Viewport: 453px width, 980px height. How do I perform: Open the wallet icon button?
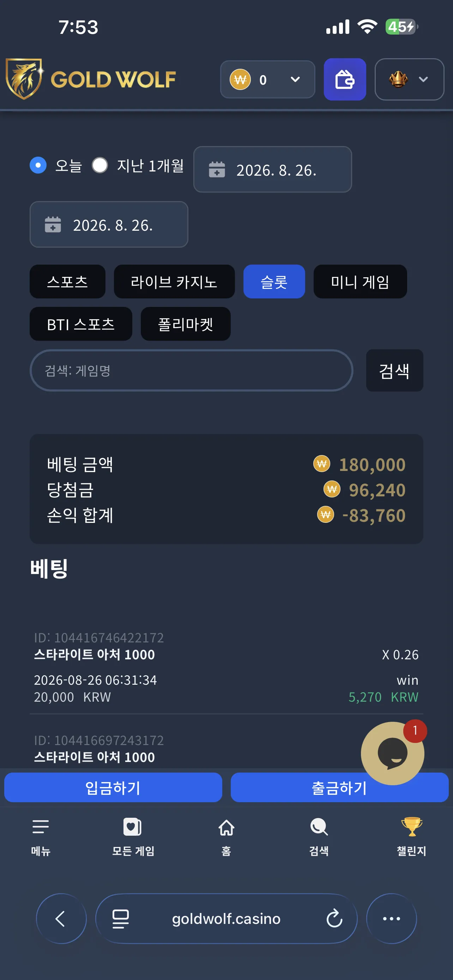point(345,79)
